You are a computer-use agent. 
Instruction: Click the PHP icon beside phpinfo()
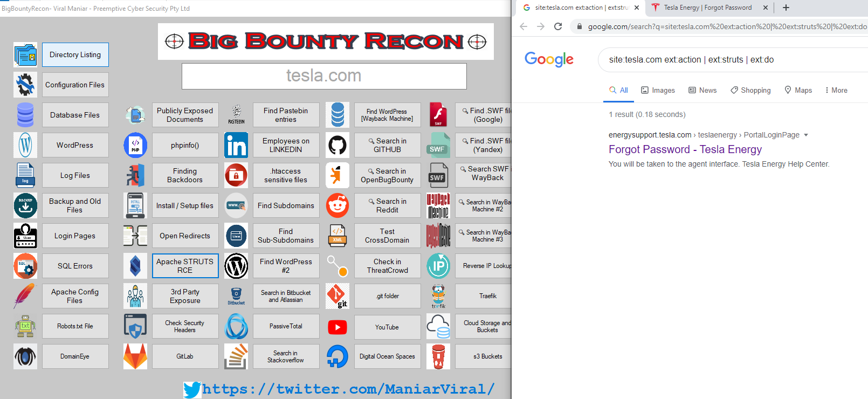[135, 145]
